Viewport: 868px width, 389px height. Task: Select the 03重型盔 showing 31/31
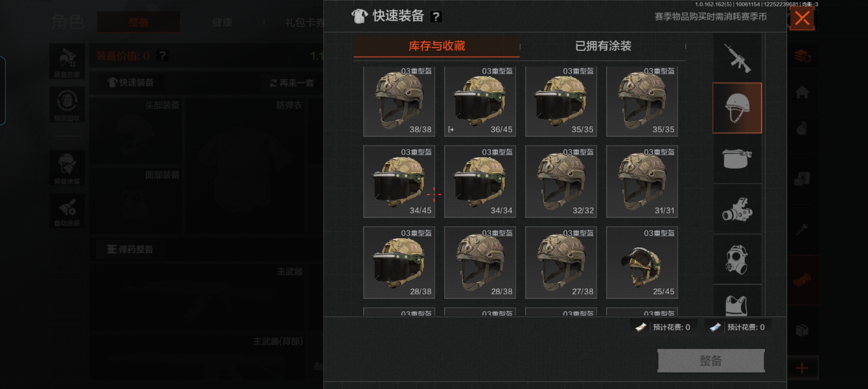(642, 182)
